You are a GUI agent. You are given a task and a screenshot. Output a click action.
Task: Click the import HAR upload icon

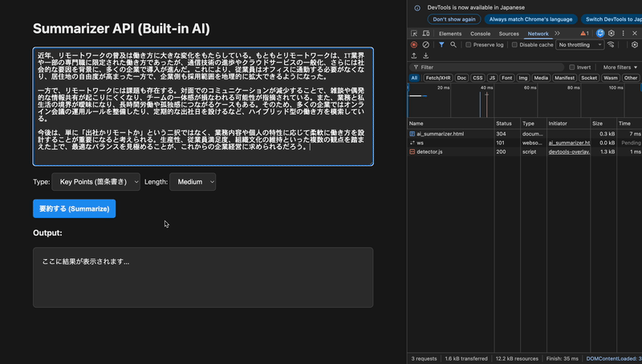414,55
